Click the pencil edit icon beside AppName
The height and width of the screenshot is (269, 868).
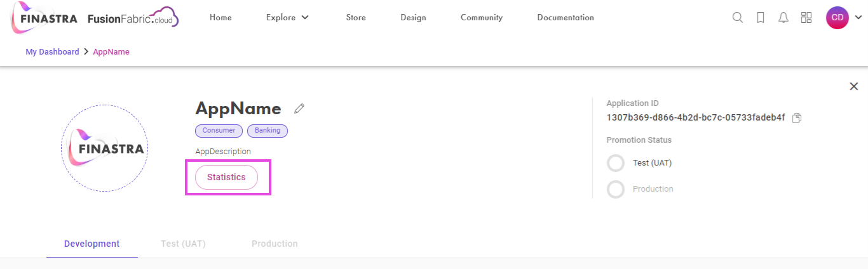(x=299, y=108)
